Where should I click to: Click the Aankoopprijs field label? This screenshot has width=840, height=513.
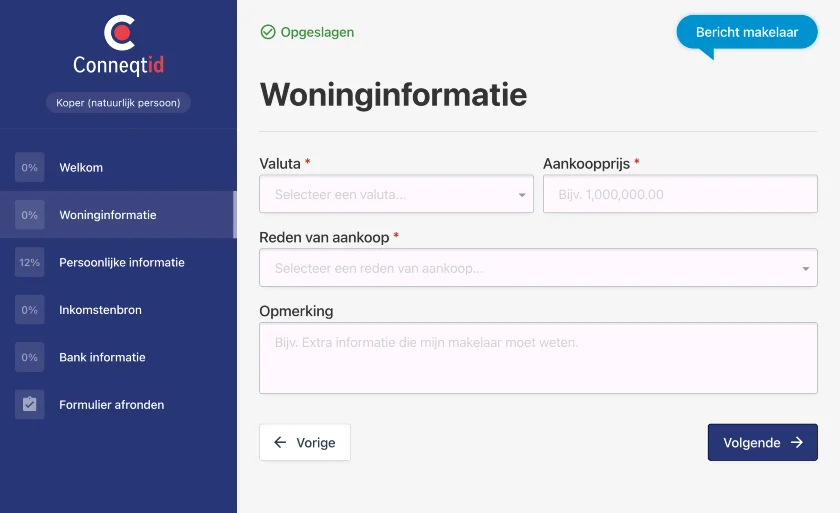[x=587, y=163]
